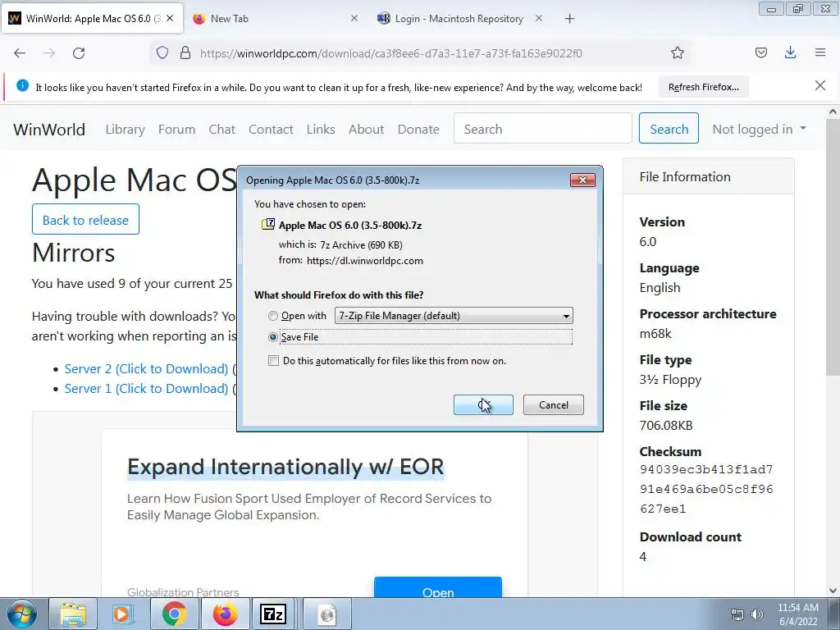Click the WinWorld search input field

click(x=543, y=128)
